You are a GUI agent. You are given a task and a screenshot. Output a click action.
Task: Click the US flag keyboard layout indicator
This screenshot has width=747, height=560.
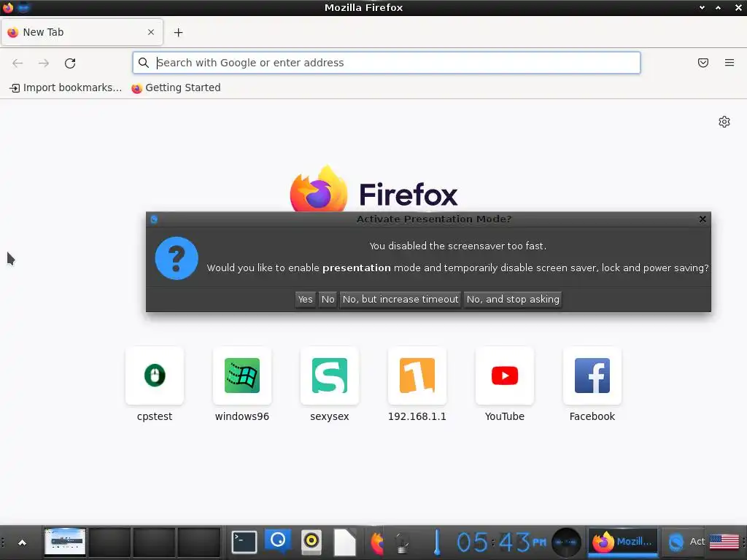coord(724,542)
